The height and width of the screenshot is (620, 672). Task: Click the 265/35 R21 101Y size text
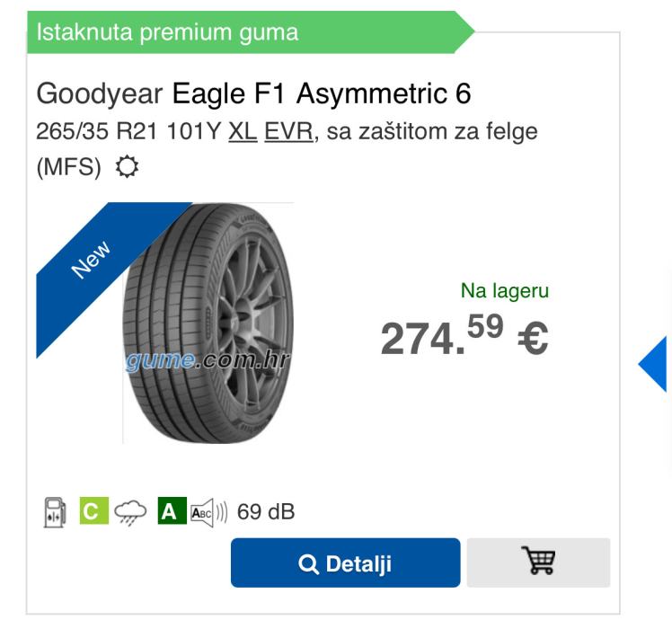coord(129,132)
